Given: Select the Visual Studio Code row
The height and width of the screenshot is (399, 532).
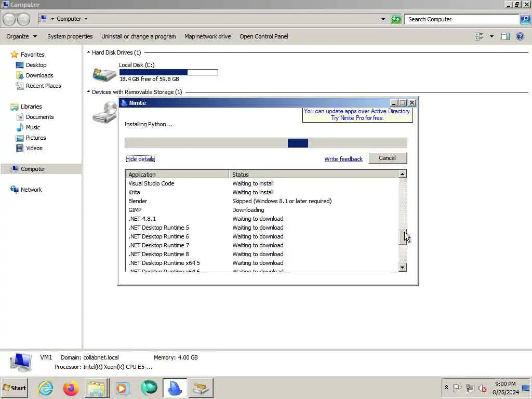Looking at the screenshot, I should [x=262, y=183].
